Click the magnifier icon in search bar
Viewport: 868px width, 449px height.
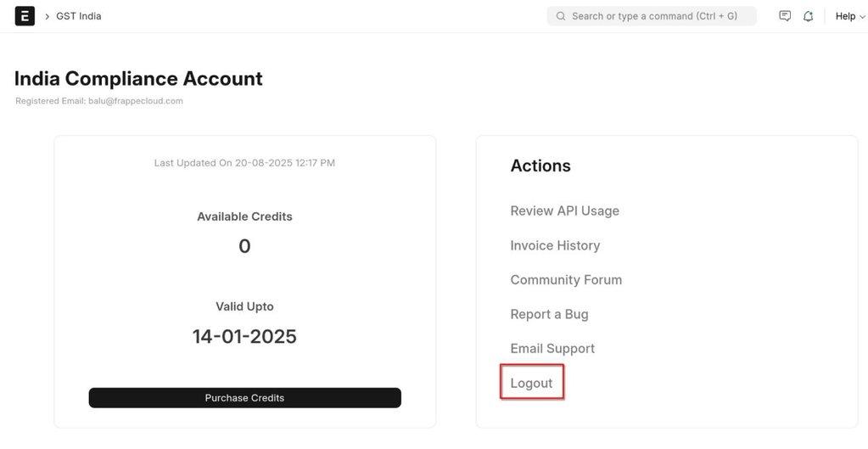tap(561, 16)
